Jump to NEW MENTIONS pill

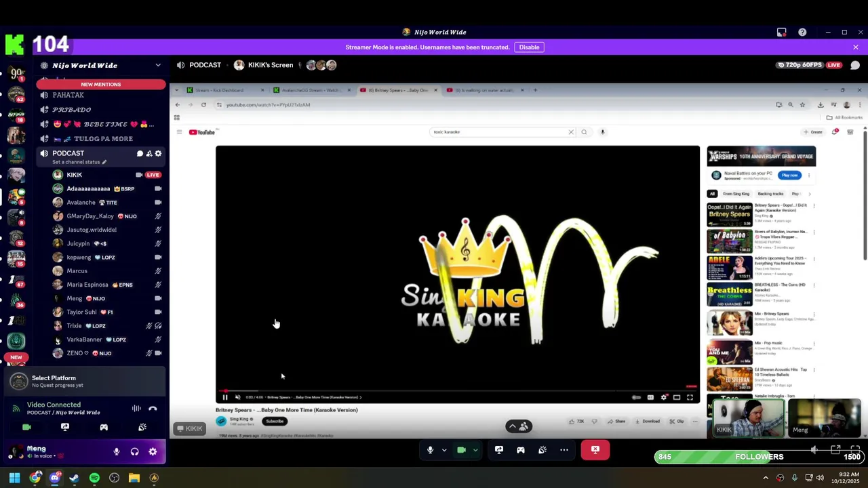point(101,84)
